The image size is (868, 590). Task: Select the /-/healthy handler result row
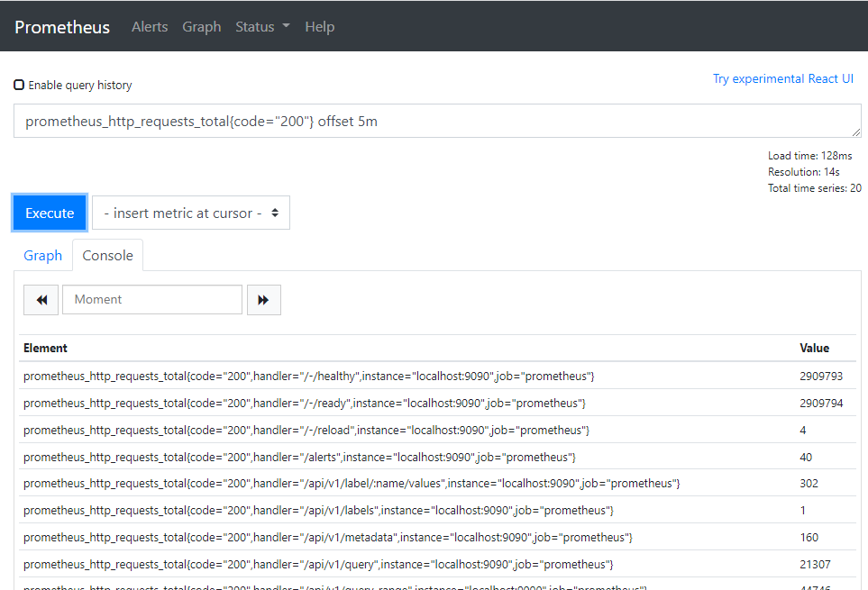(x=308, y=376)
